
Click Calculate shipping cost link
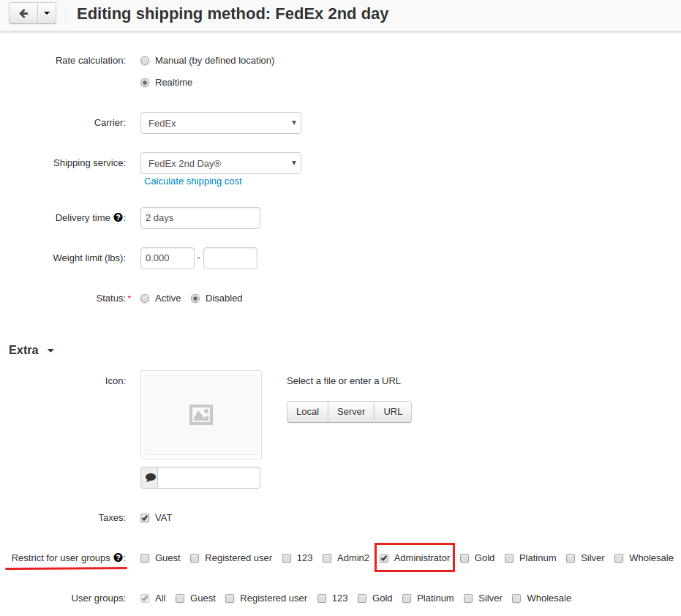tap(193, 181)
